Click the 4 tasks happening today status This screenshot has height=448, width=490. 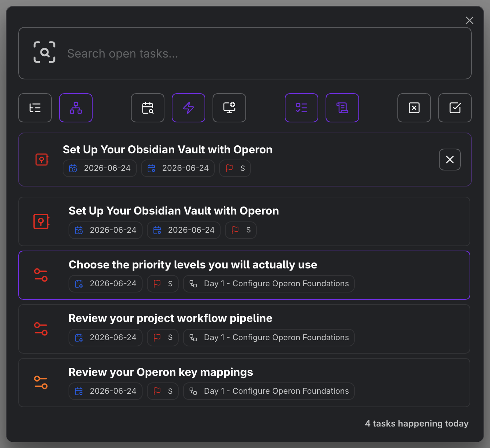(417, 424)
